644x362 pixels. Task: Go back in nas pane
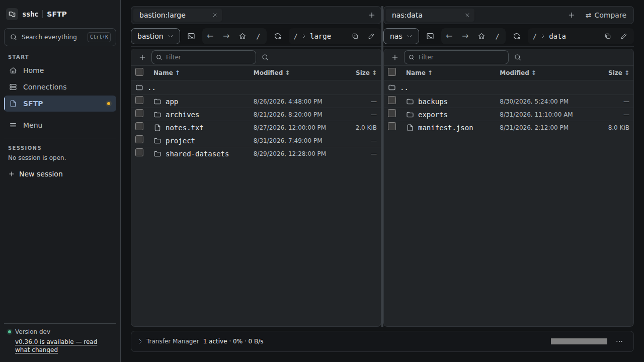pos(449,36)
